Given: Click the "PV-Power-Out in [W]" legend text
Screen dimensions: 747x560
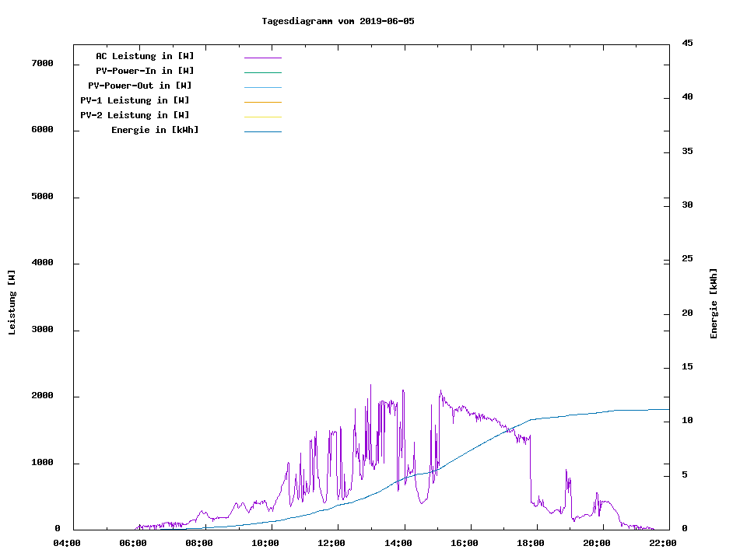Looking at the screenshot, I should point(140,86).
